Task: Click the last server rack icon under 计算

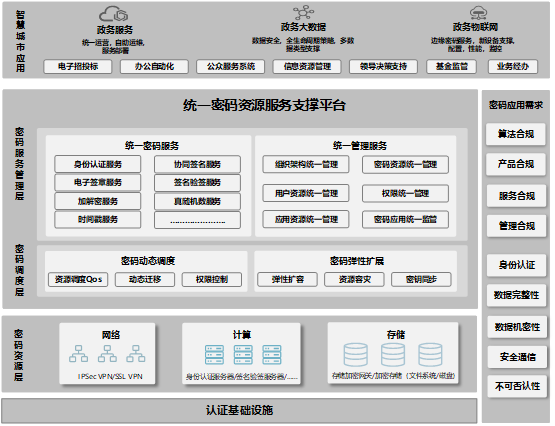Action: point(272,355)
